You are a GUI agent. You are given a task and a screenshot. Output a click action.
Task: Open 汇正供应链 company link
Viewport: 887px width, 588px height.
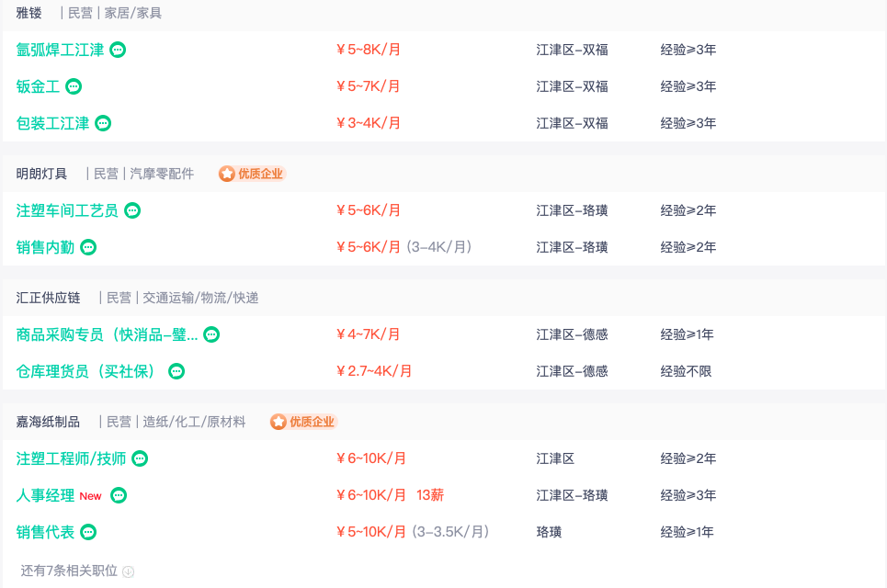point(48,298)
